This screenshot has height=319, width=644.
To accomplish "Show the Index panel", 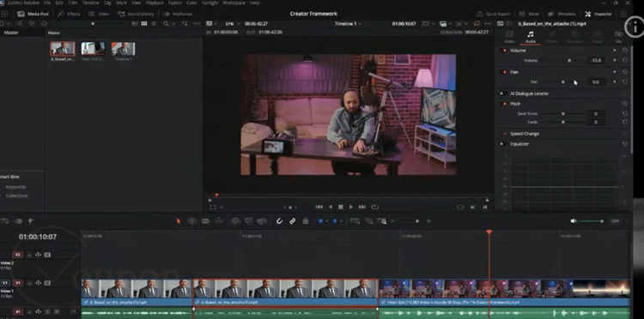I will [x=99, y=14].
